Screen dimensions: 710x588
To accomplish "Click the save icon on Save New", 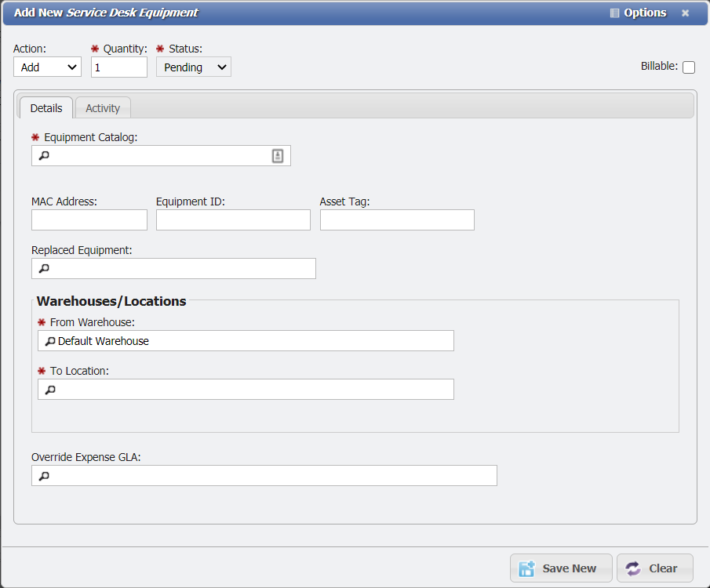I will (528, 568).
